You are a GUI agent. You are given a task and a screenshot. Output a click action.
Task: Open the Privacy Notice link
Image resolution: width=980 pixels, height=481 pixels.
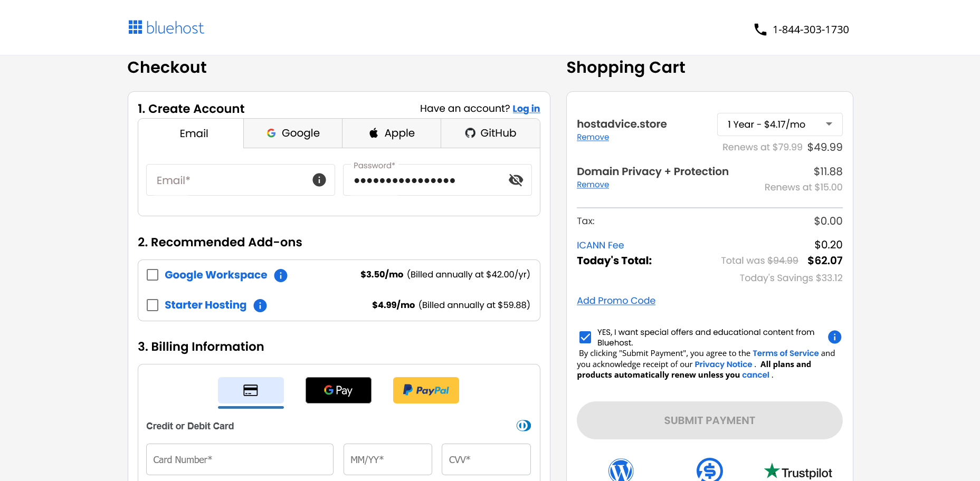click(x=723, y=364)
